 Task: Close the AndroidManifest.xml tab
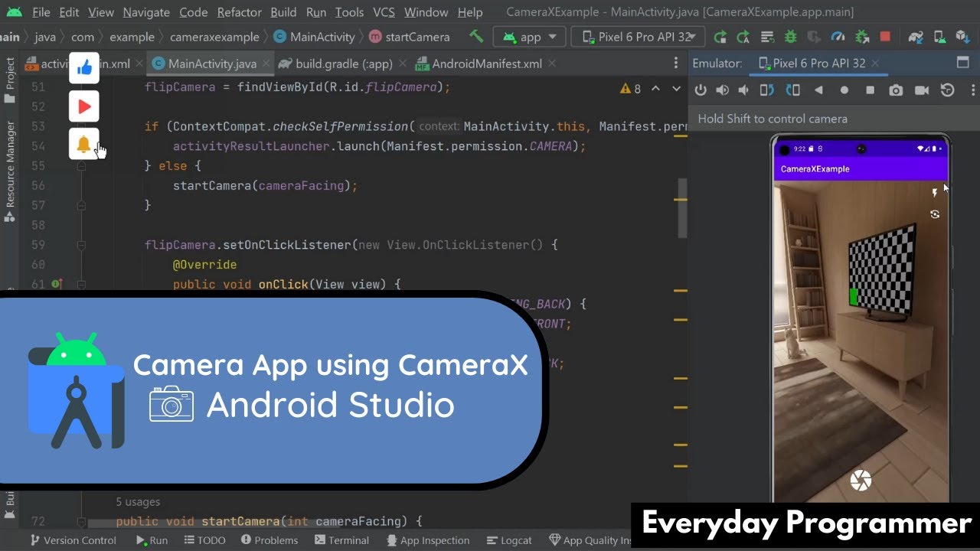click(552, 64)
